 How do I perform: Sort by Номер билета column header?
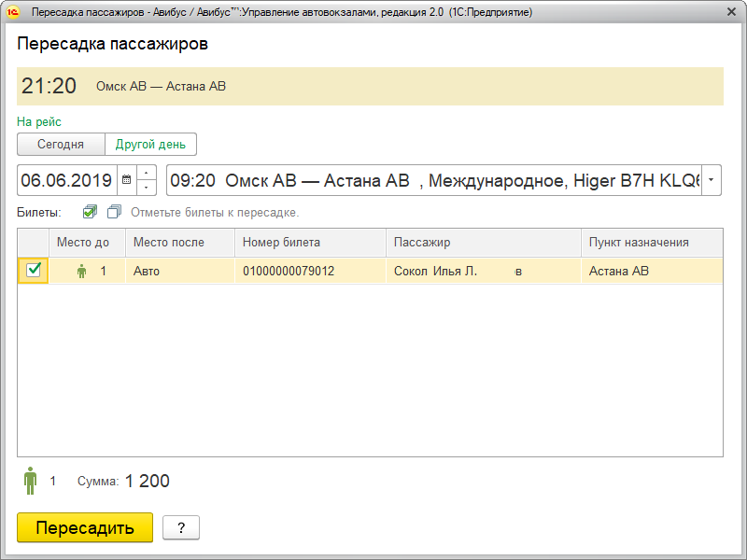click(x=309, y=243)
